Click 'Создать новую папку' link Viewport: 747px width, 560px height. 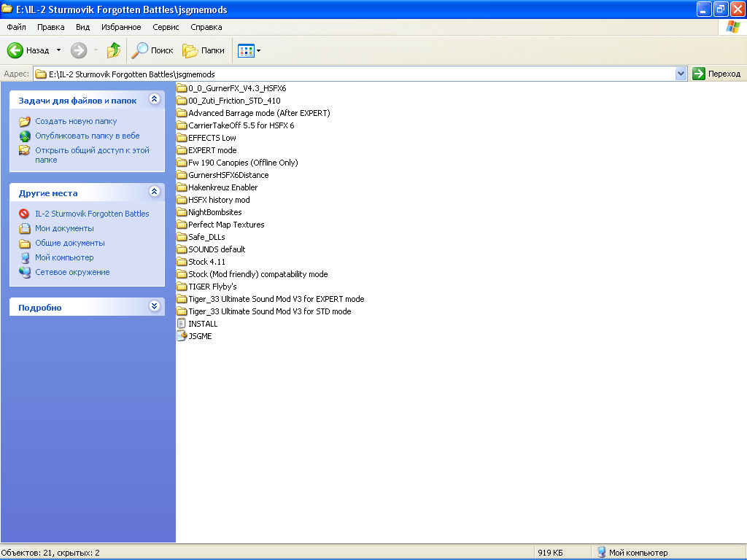pos(76,121)
